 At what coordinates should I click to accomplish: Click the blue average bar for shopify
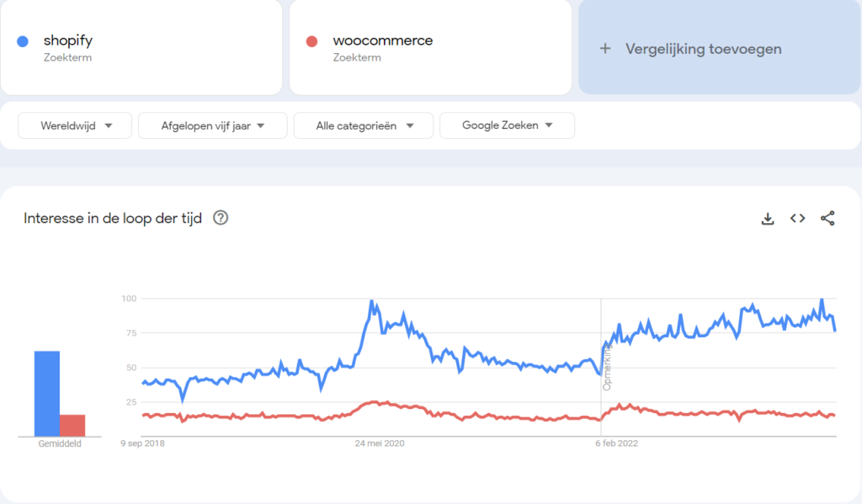pos(47,394)
